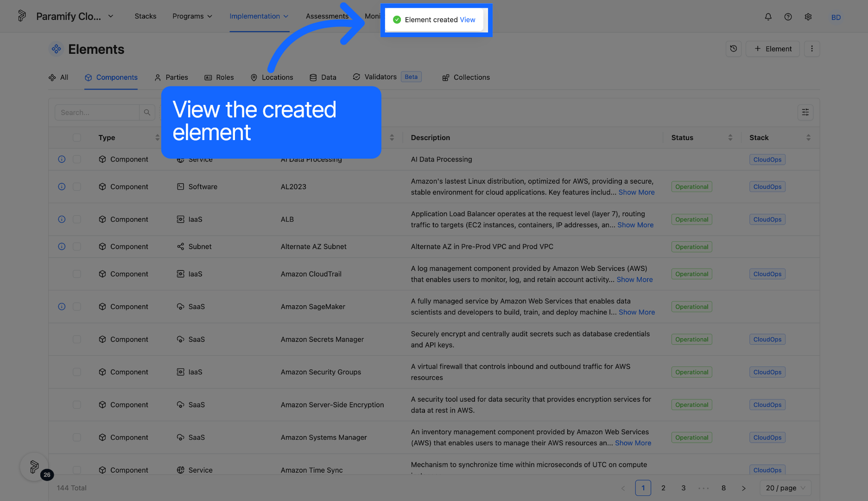Image resolution: width=868 pixels, height=501 pixels.
Task: Open the 20 / page size dropdown
Action: pos(786,488)
